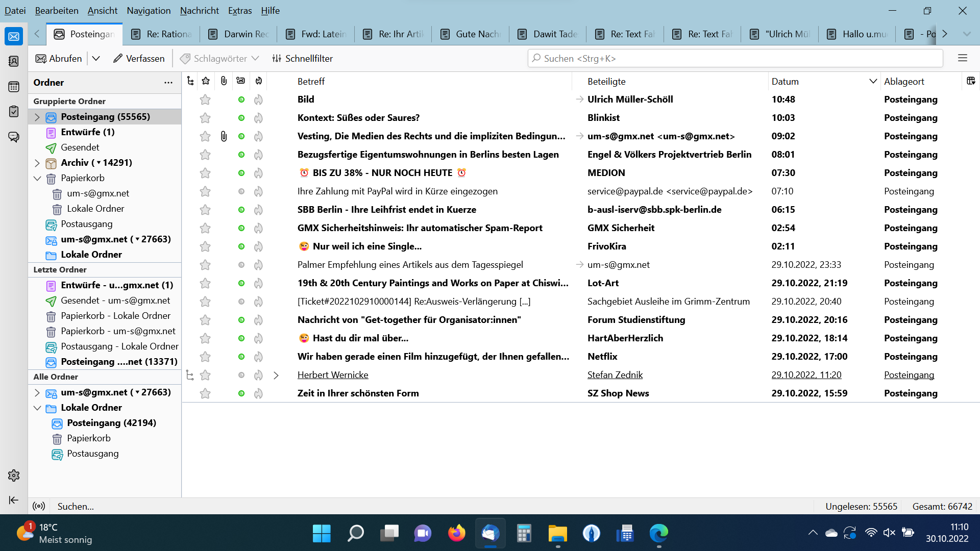
Task: Expand the Herbert Wernicke thread
Action: pyautogui.click(x=276, y=375)
